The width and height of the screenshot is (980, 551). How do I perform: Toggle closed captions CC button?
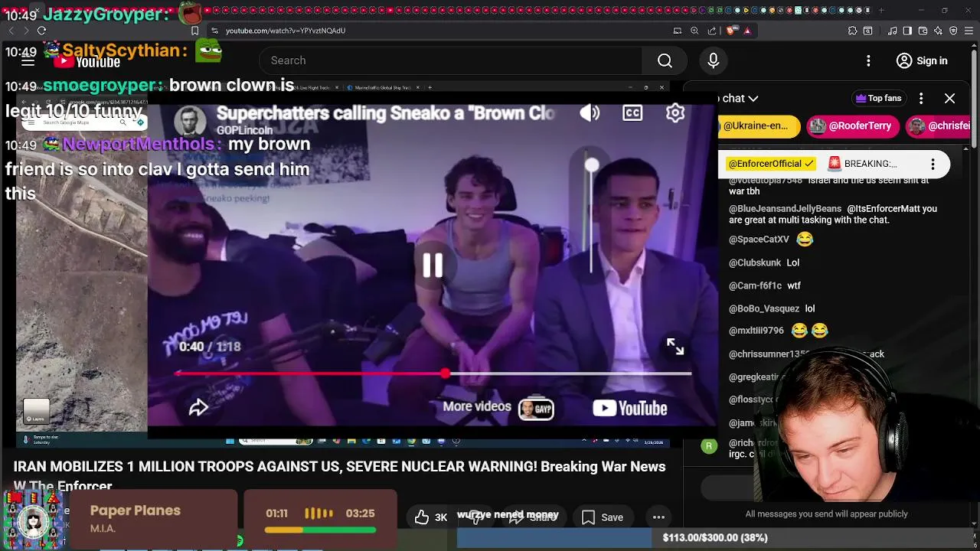tap(632, 113)
